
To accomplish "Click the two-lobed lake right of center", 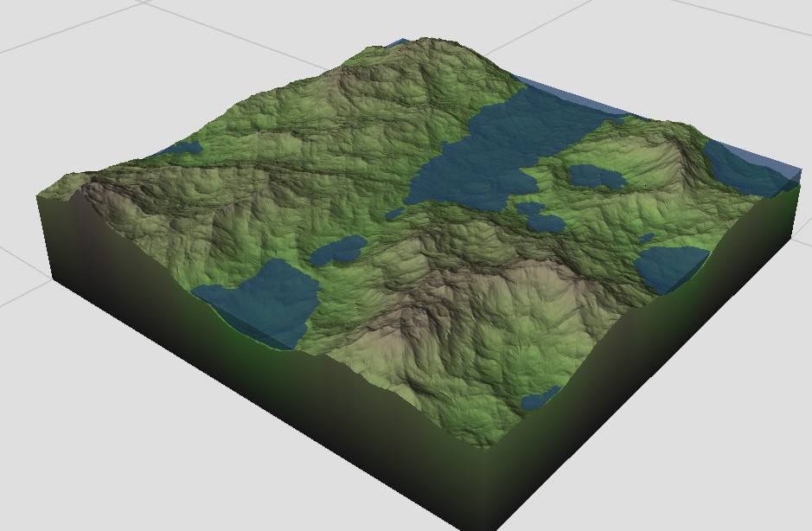I will (x=597, y=177).
